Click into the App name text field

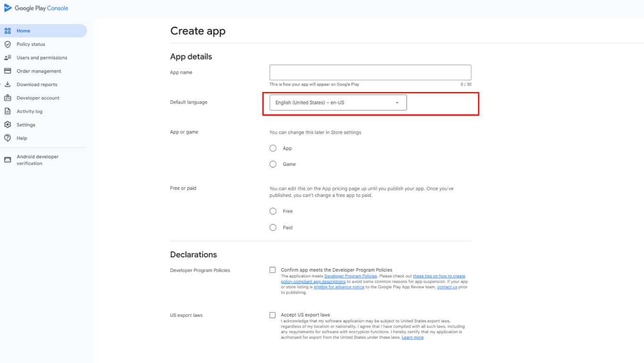pos(370,73)
